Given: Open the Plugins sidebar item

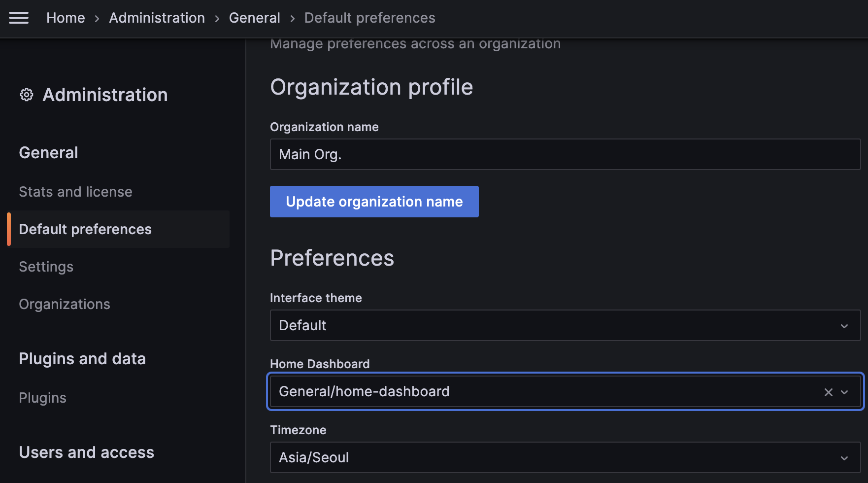Looking at the screenshot, I should click(42, 398).
